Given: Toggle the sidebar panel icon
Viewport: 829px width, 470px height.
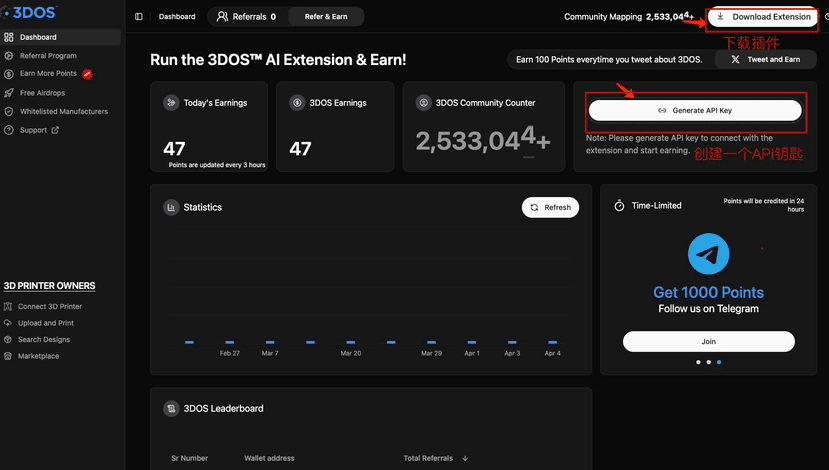Looking at the screenshot, I should click(x=139, y=16).
